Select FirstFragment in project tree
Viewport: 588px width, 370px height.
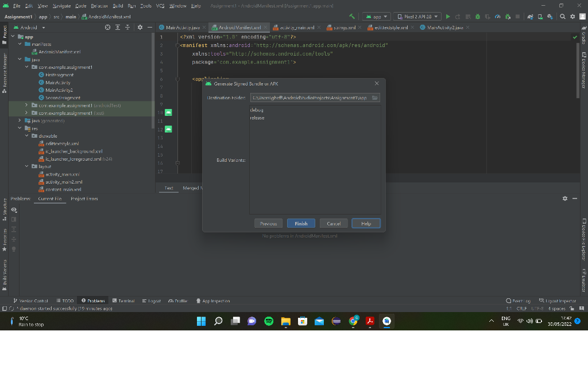click(59, 75)
